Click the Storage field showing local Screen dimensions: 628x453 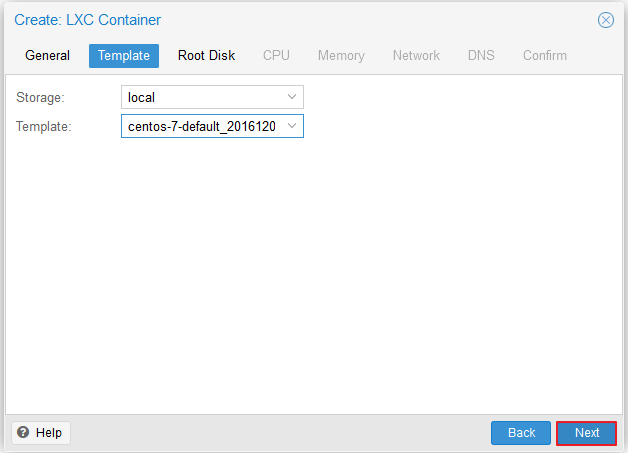(x=212, y=97)
